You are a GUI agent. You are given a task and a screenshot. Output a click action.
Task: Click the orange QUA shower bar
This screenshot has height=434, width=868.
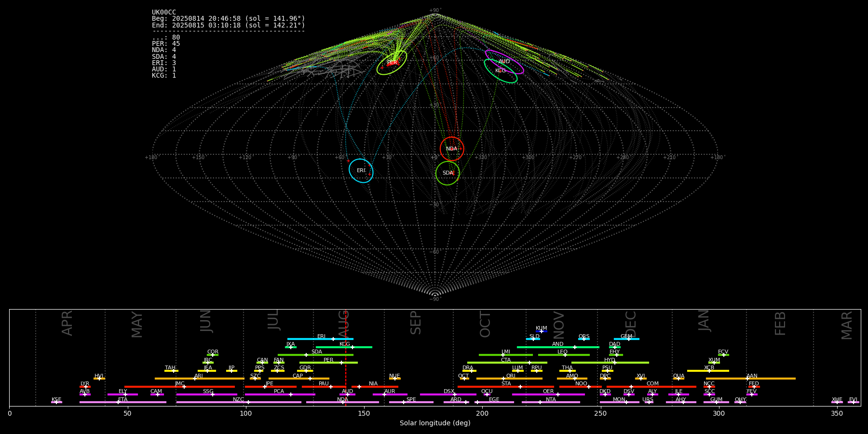[678, 379]
